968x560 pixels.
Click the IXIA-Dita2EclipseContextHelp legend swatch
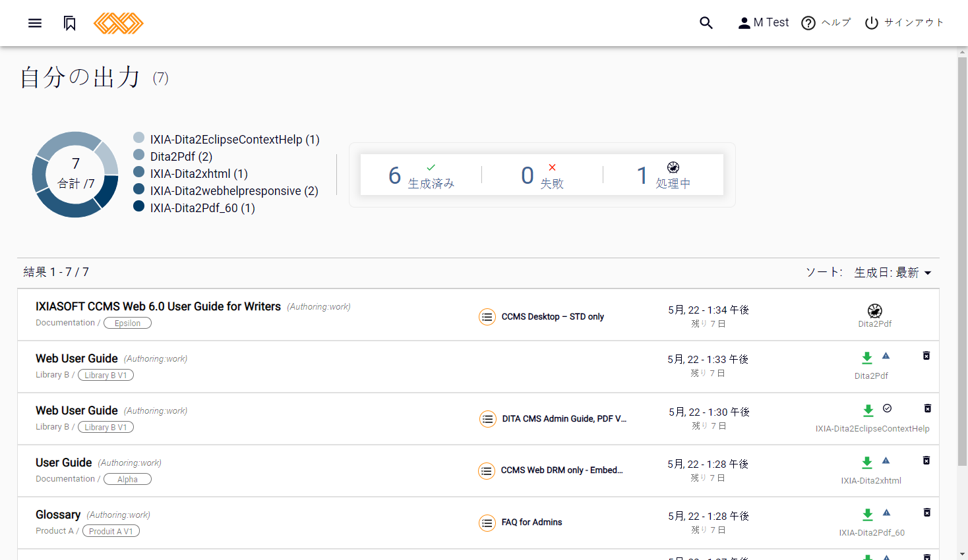click(x=139, y=138)
